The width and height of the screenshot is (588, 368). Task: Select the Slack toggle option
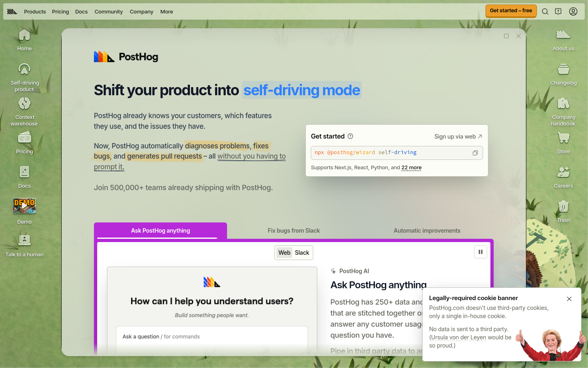click(x=302, y=253)
